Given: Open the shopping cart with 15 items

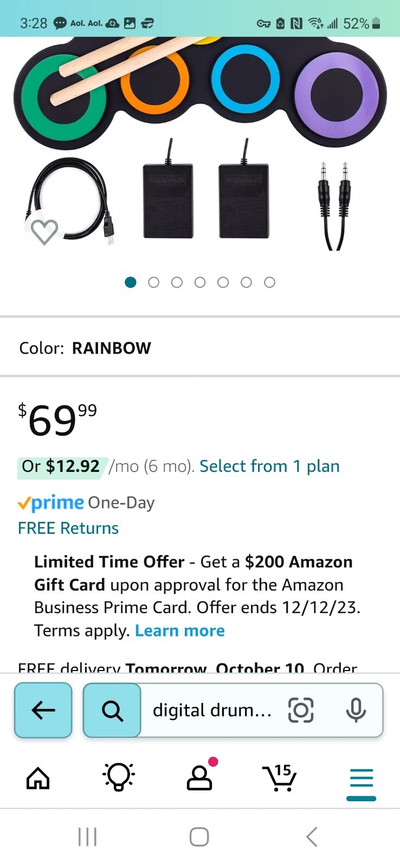Looking at the screenshot, I should (280, 778).
